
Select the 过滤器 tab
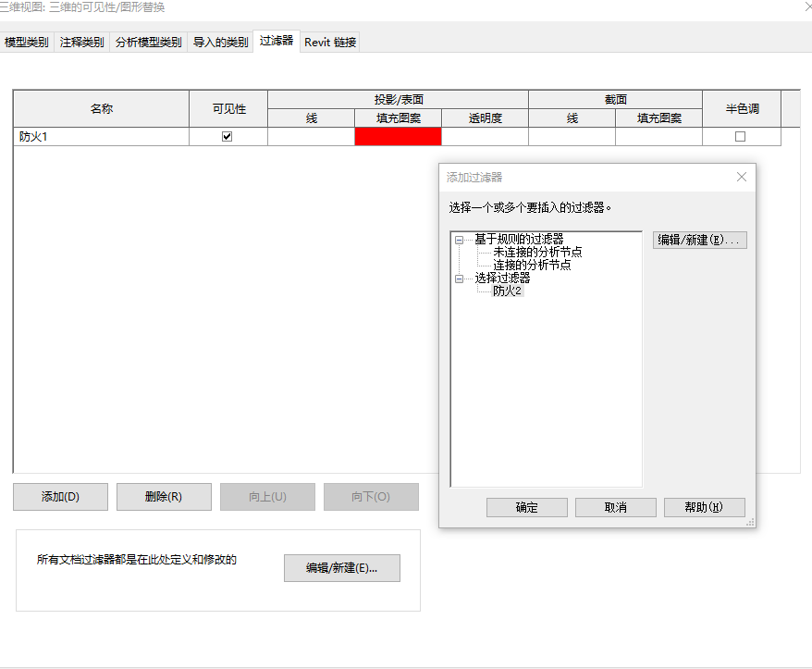277,41
